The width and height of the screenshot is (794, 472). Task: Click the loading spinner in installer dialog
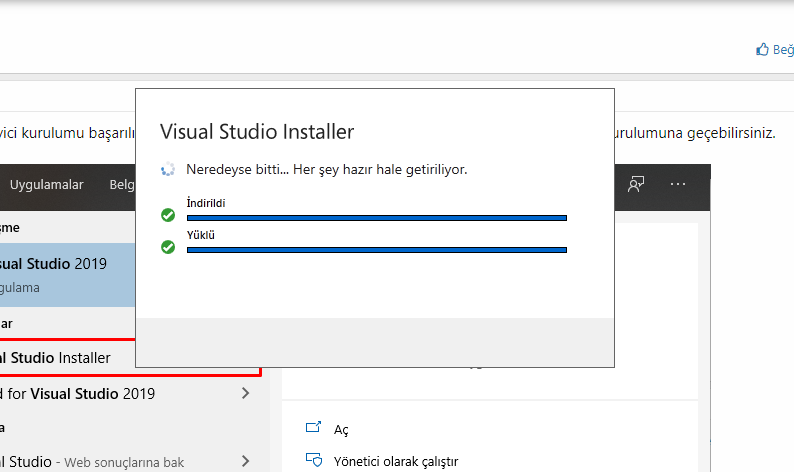(x=168, y=169)
